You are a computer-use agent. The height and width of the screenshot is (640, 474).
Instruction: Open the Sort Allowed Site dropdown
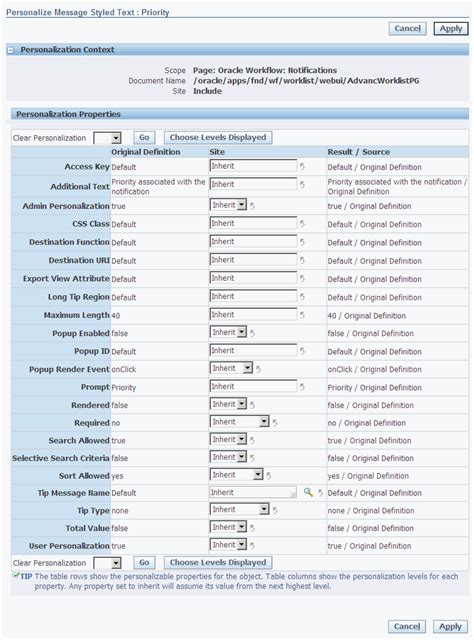click(237, 475)
